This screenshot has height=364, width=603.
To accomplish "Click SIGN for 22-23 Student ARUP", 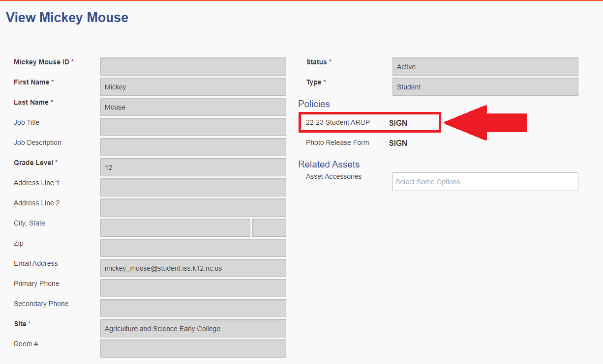I will (398, 123).
